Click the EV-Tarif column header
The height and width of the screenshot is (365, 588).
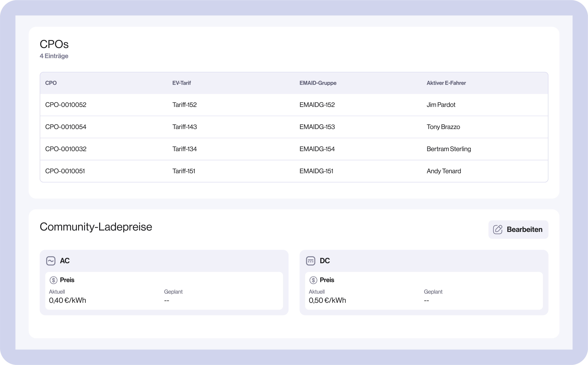pos(182,83)
